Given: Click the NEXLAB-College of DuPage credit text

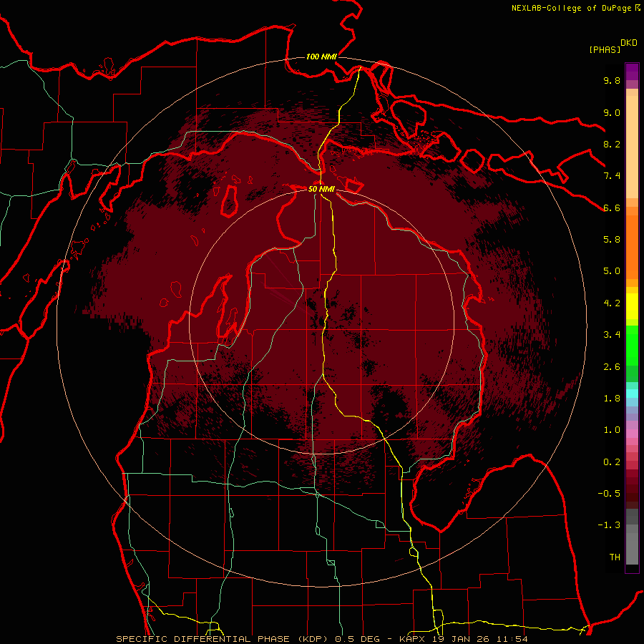Looking at the screenshot, I should [x=571, y=8].
